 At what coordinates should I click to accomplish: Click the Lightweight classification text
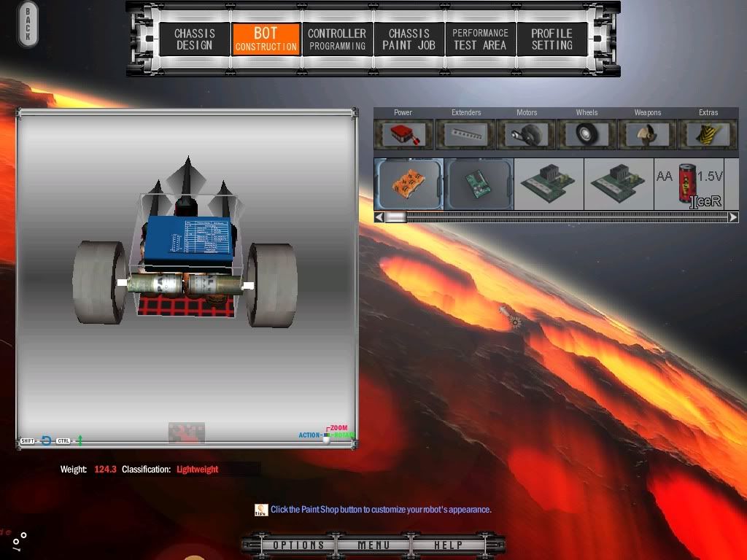(x=197, y=470)
